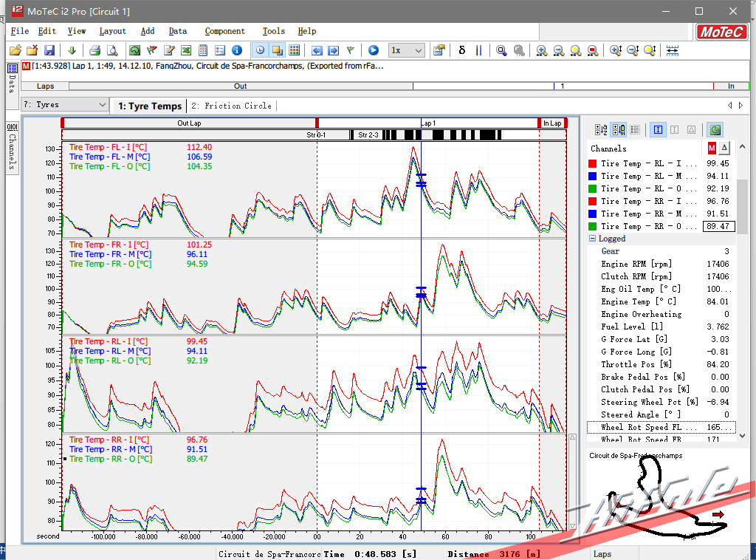Click the zoom window magnifier icon
Viewport: 756px width, 560px height.
coord(501,50)
